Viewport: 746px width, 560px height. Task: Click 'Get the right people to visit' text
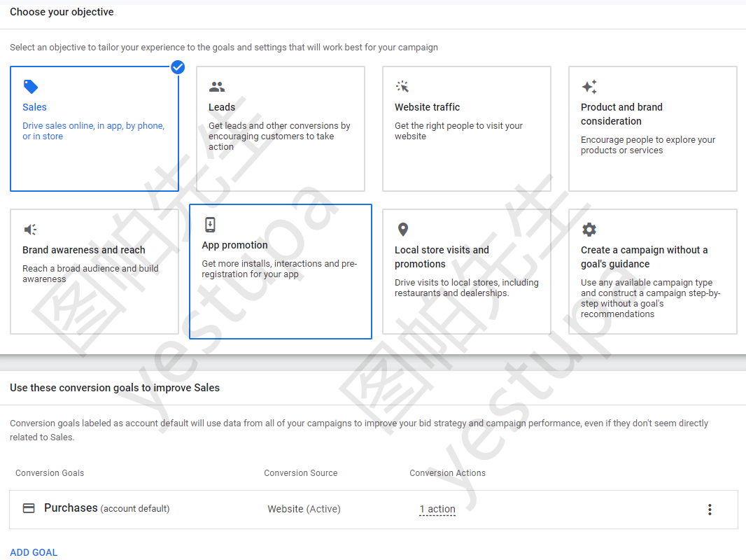coord(458,131)
